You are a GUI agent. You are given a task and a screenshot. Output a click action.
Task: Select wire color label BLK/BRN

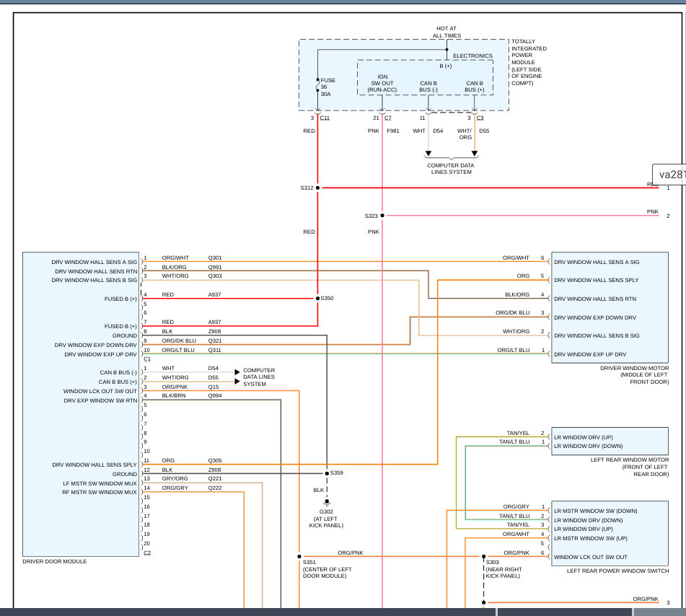coord(174,395)
